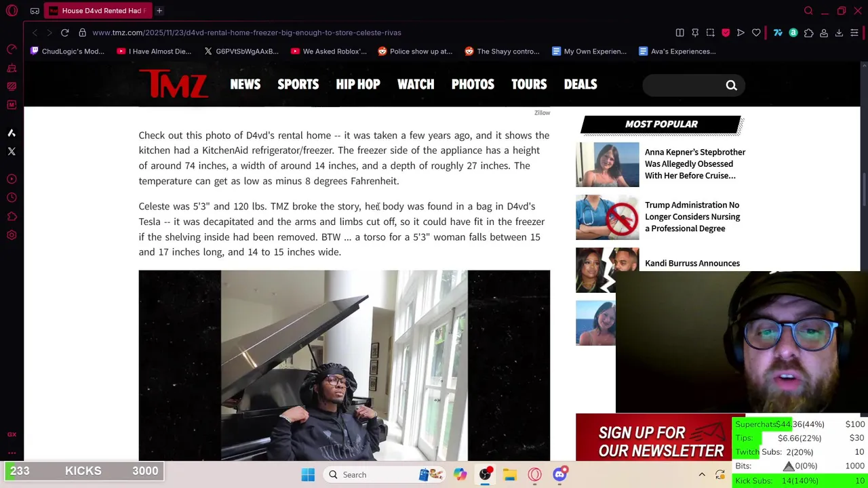The image size is (868, 488).
Task: Select the House D4vd Rented tab
Action: 98,11
